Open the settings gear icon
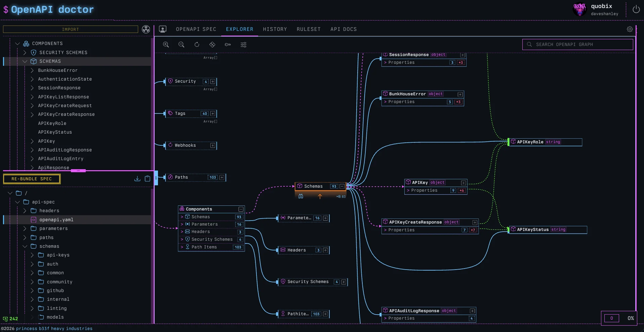Image resolution: width=644 pixels, height=332 pixels. (630, 29)
